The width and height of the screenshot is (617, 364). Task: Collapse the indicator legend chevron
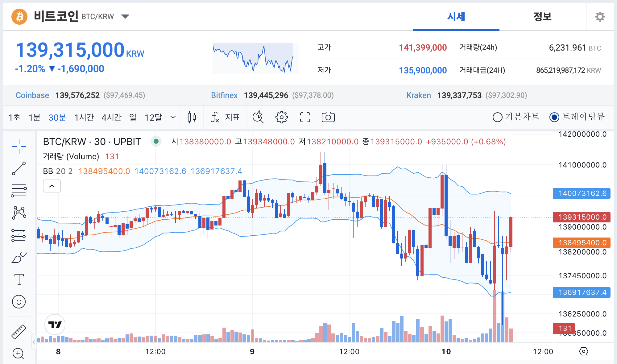pyautogui.click(x=52, y=186)
